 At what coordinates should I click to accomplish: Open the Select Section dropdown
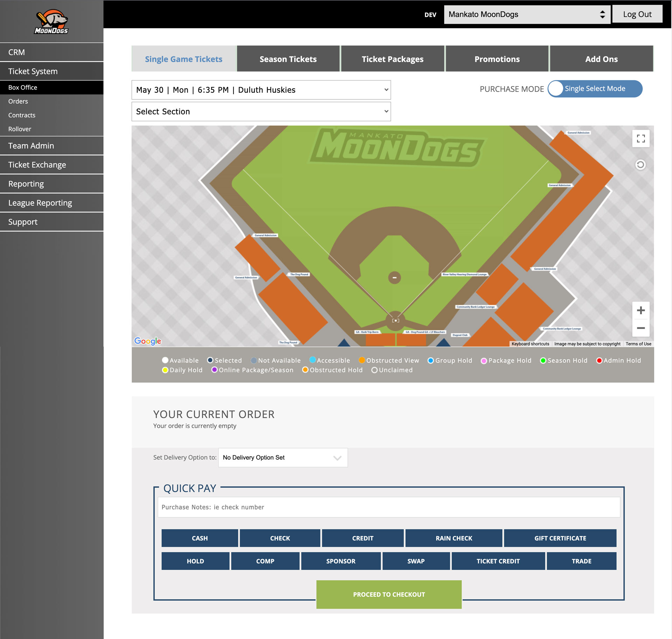[x=261, y=112]
